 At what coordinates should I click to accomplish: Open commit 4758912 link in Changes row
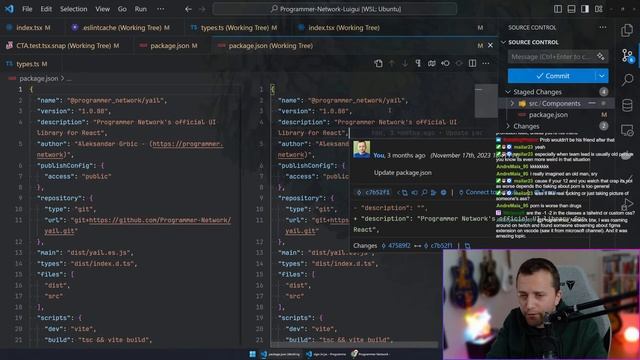(396, 246)
